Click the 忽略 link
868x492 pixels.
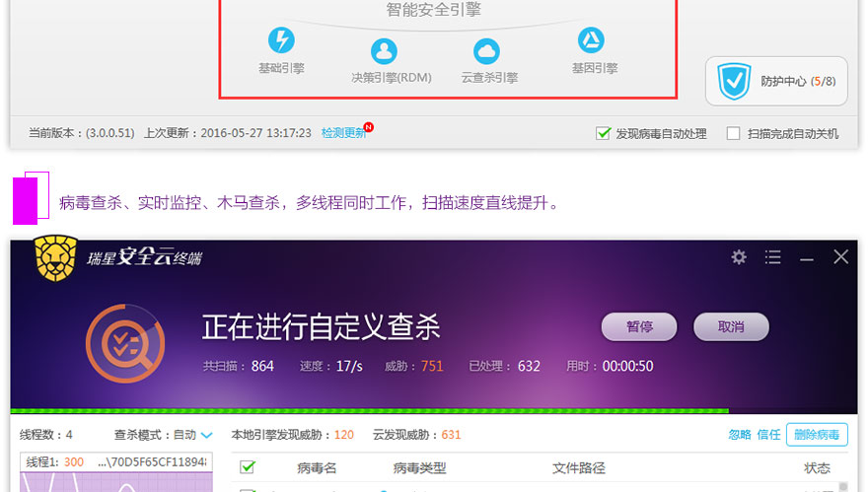coord(740,435)
